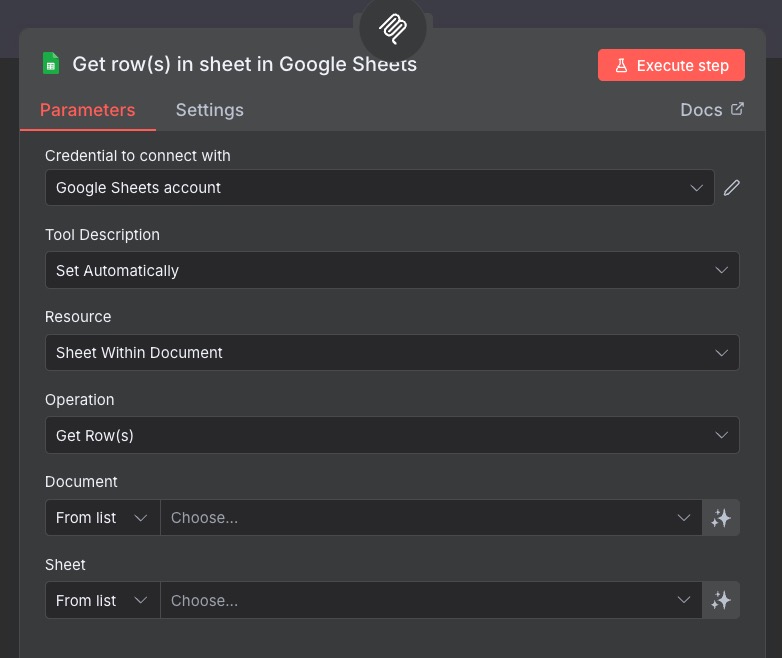Change the Sheet 'From list' mode selector
The height and width of the screenshot is (658, 782).
102,601
